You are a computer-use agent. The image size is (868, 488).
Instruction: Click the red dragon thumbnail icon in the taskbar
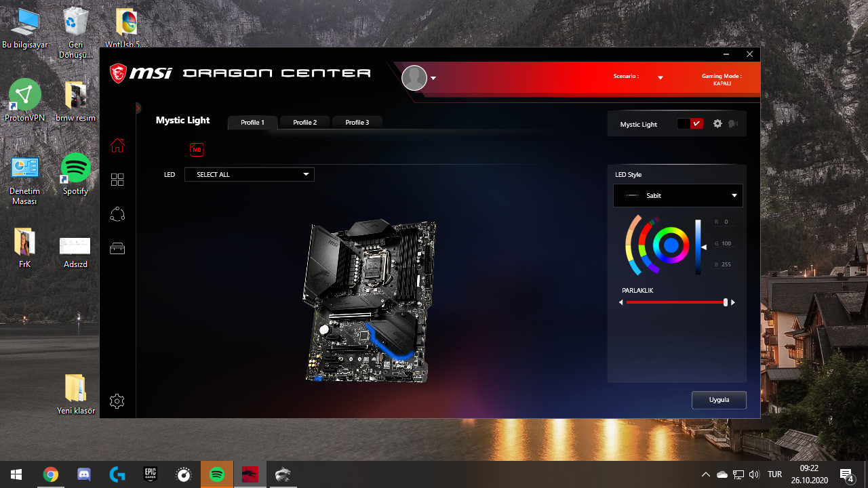(250, 474)
